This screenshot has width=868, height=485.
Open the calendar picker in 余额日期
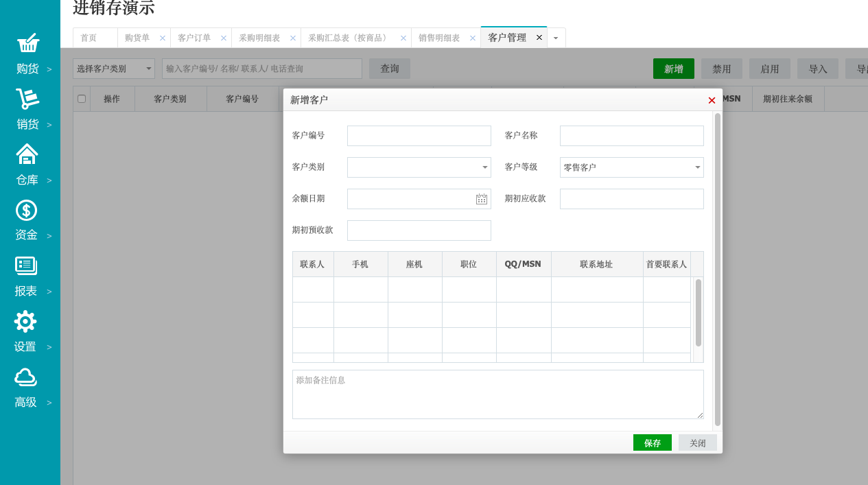pyautogui.click(x=482, y=199)
